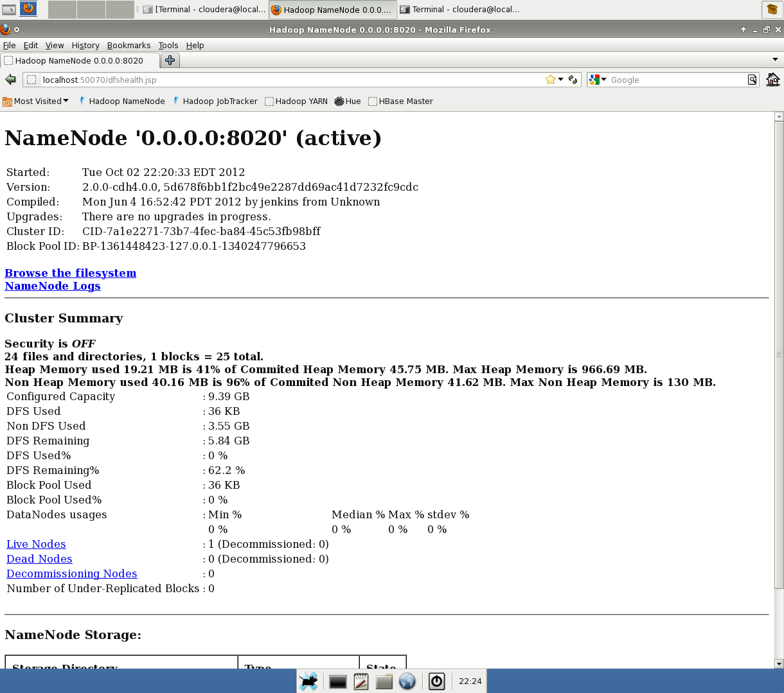Viewport: 784px width, 693px height.
Task: Open the Bookmarks menu
Action: click(129, 45)
